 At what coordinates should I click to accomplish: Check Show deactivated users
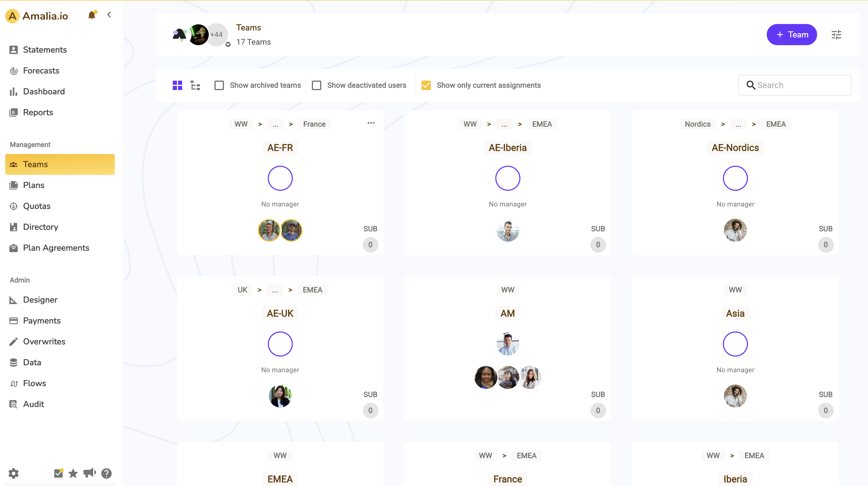click(316, 85)
